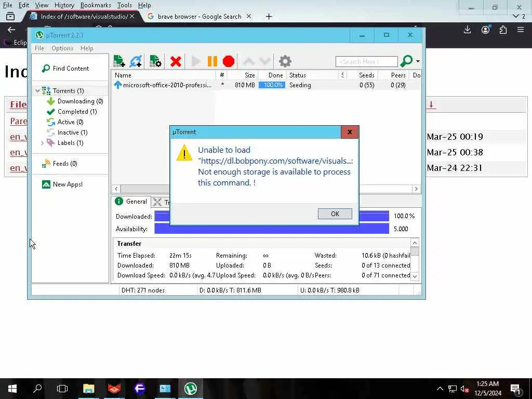Click the Move Up Queue arrow
The width and height of the screenshot is (532, 399).
point(249,62)
